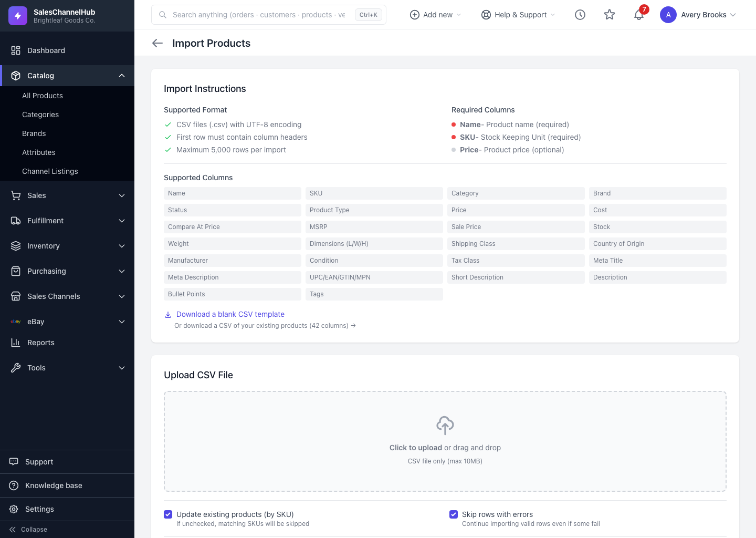Expand the Inventory menu chevron
The image size is (756, 538).
[x=122, y=246]
